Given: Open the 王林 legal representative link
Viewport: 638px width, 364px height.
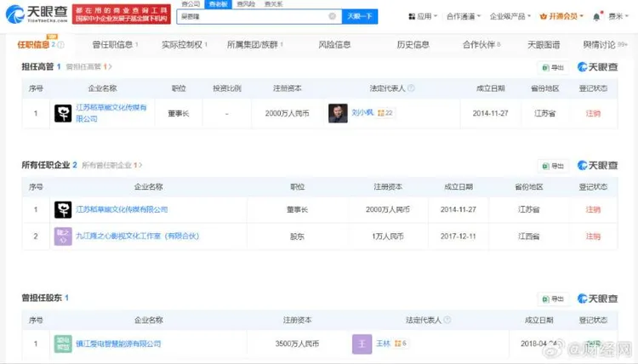Looking at the screenshot, I should tap(384, 344).
